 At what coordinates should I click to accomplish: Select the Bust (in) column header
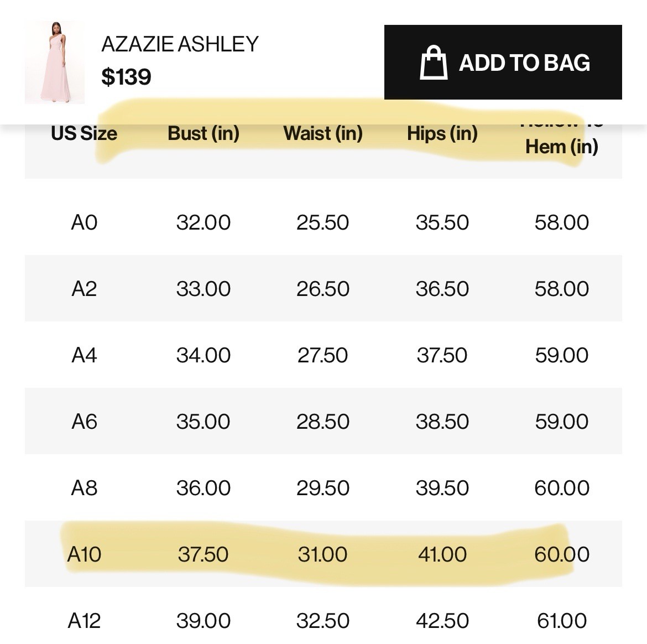coord(204,133)
